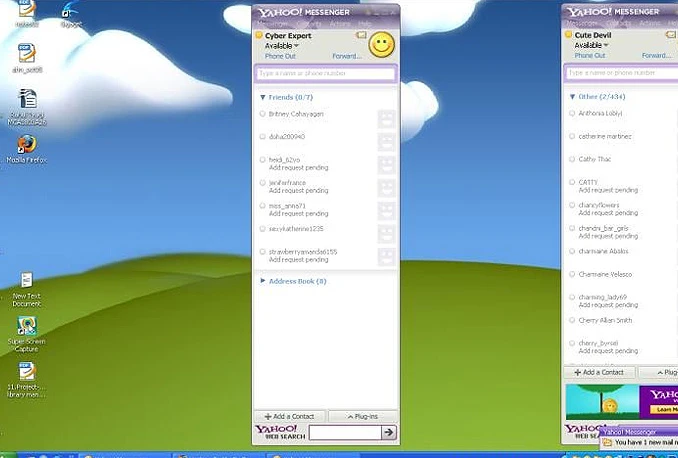Collapse the Other (2/434) group
The width and height of the screenshot is (678, 458).
(572, 96)
